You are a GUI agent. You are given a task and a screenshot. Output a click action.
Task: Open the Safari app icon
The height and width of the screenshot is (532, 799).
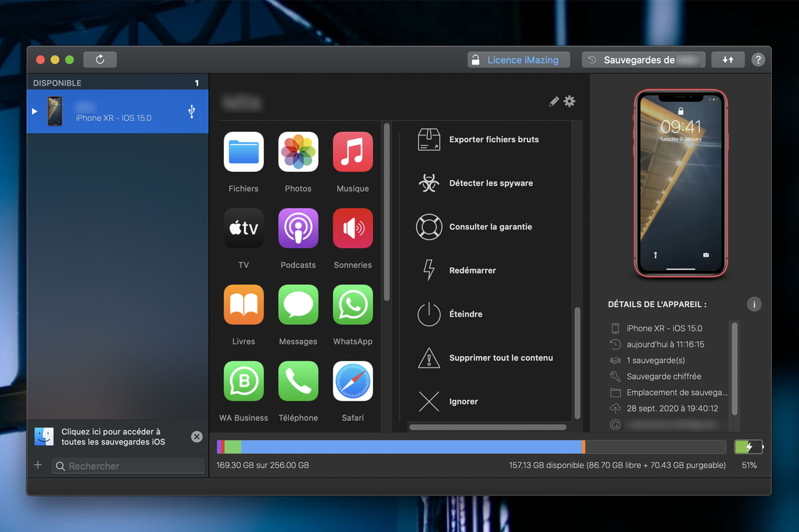pos(353,381)
